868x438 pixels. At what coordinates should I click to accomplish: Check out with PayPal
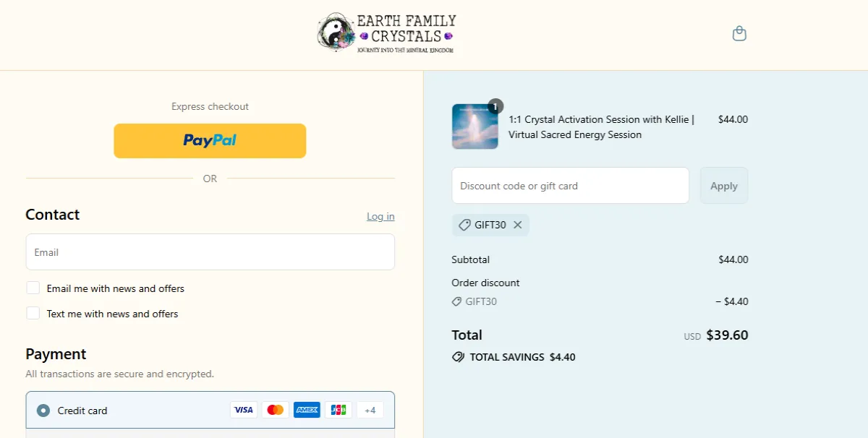click(x=210, y=140)
